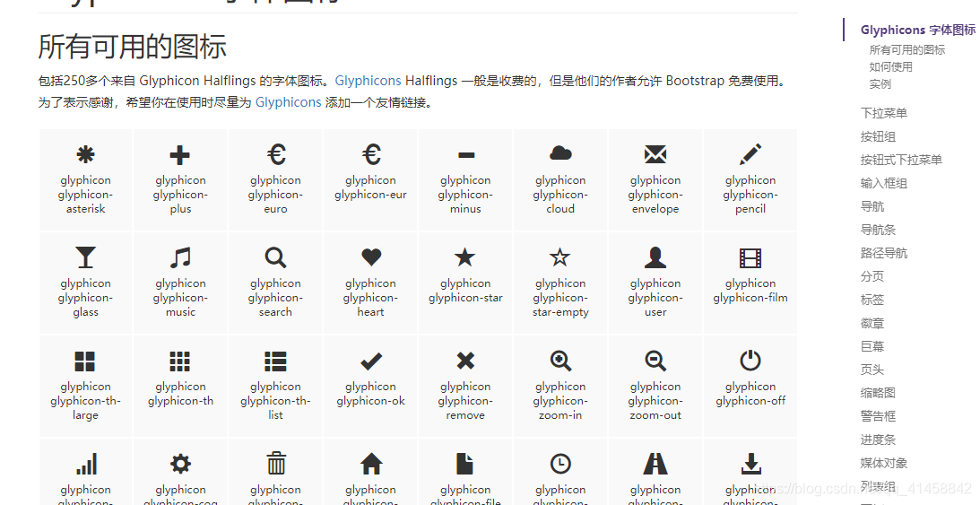Click the download arrow glyphicon
This screenshot has width=980, height=505.
click(750, 465)
